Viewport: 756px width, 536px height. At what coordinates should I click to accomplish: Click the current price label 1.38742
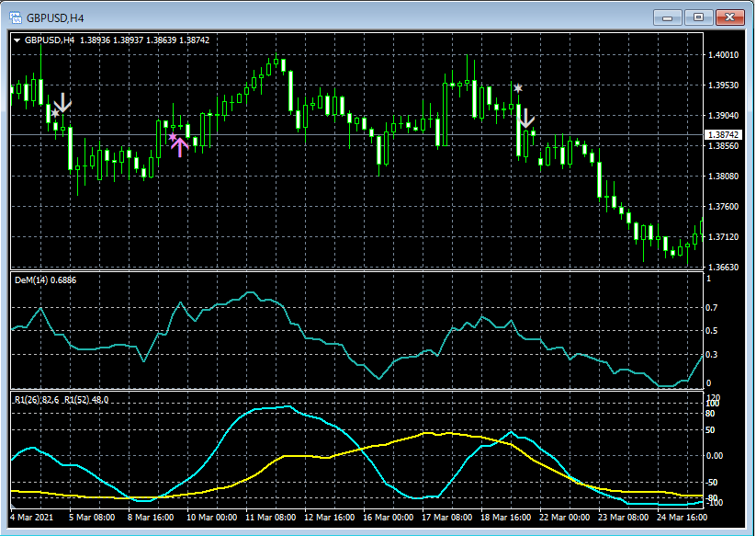722,134
